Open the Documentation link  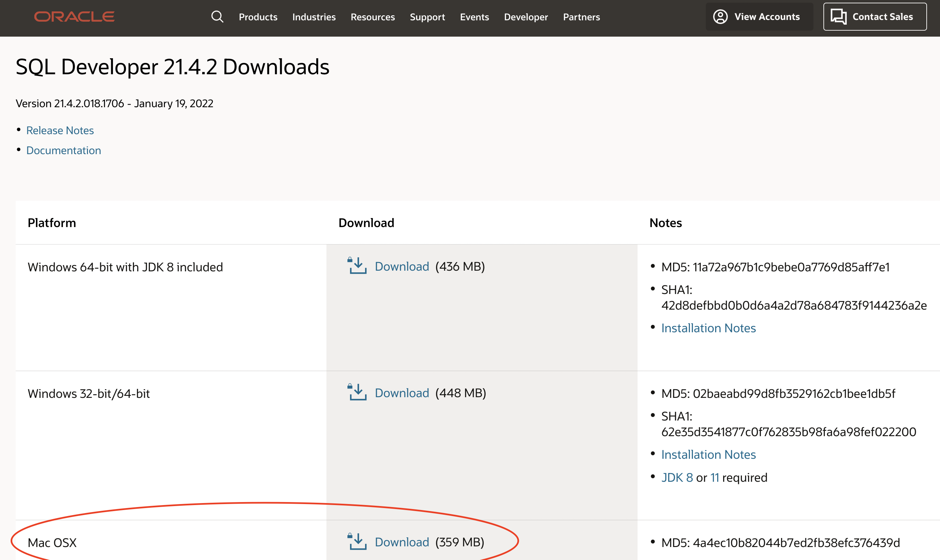point(63,150)
